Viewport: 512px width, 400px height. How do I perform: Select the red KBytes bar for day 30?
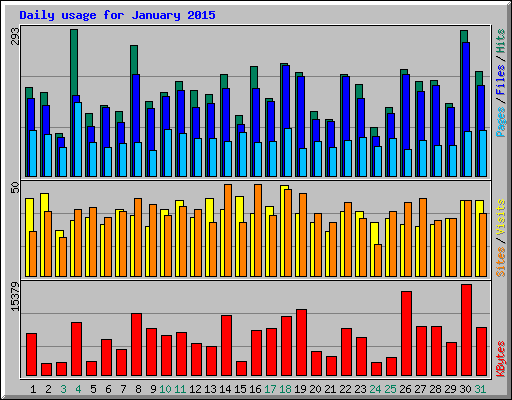(466, 330)
